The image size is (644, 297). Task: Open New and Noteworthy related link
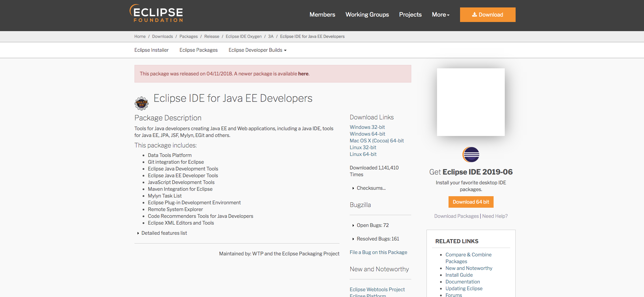pos(469,268)
